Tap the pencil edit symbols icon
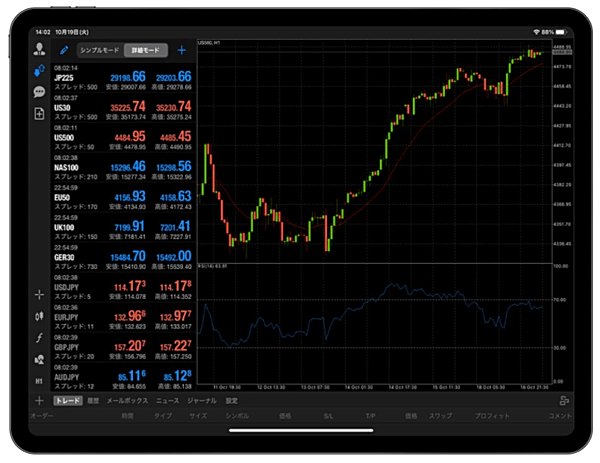Screen dimensions: 600x463 tap(64, 50)
